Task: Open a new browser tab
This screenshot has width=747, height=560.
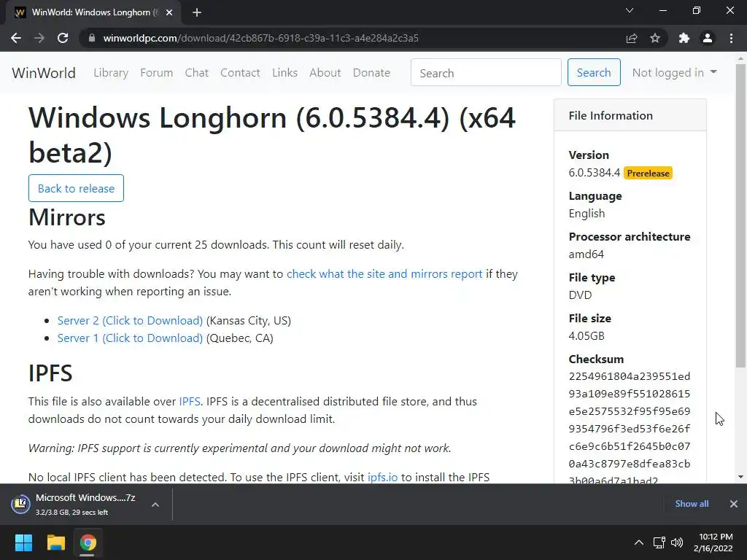Action: [197, 12]
